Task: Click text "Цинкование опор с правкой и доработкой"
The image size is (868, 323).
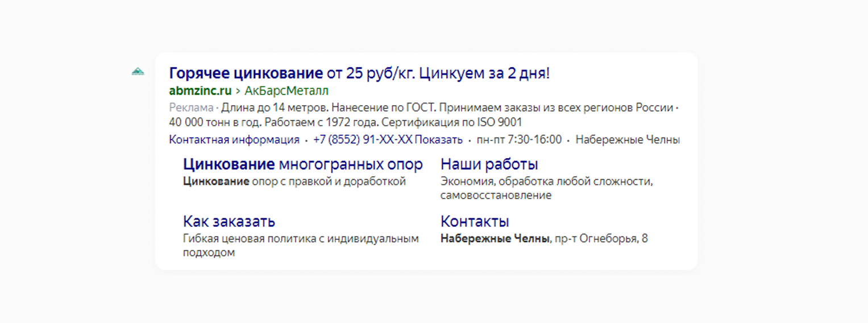Action: pos(294,182)
